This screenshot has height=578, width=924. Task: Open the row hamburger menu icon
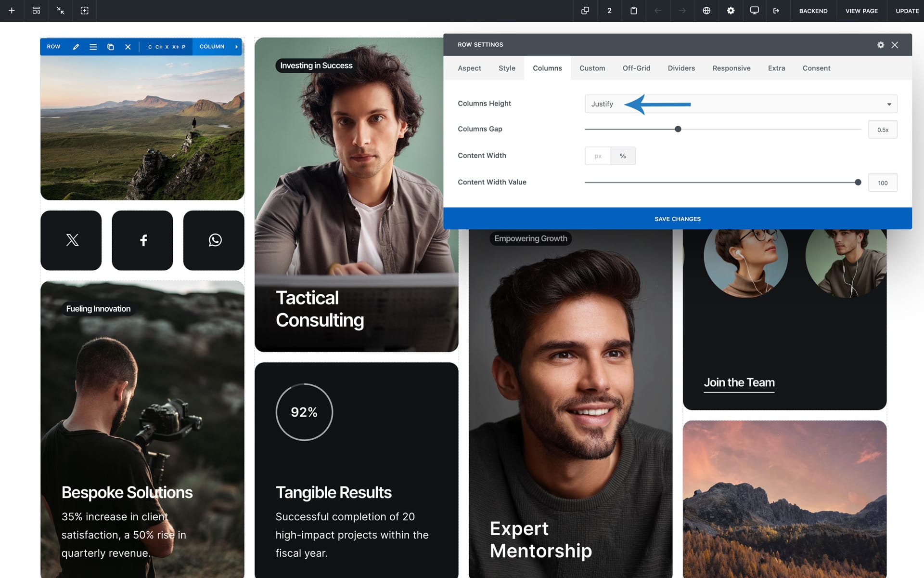click(x=93, y=47)
